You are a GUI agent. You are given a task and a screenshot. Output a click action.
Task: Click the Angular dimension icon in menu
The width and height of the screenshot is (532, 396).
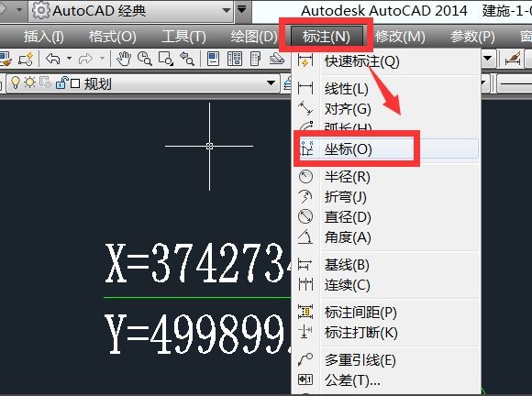pos(305,237)
